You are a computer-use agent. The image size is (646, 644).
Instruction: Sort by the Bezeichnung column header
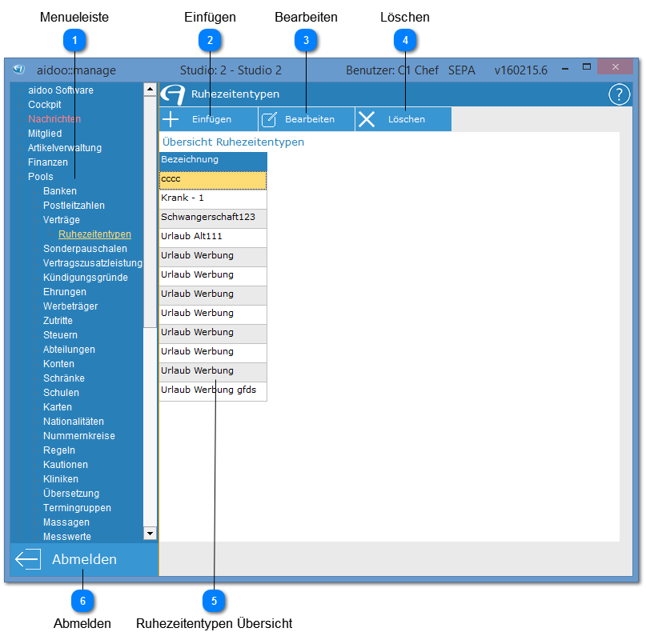(x=213, y=162)
